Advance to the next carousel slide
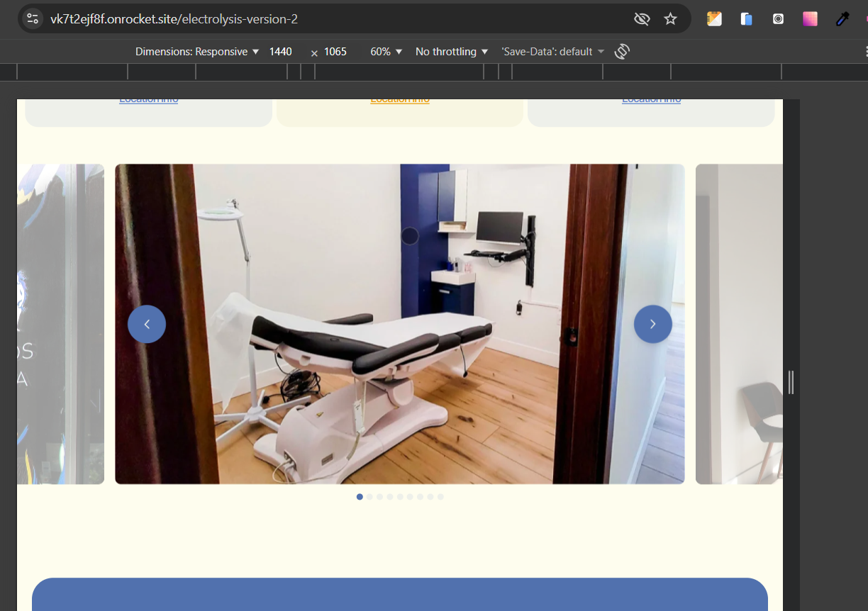 point(652,324)
